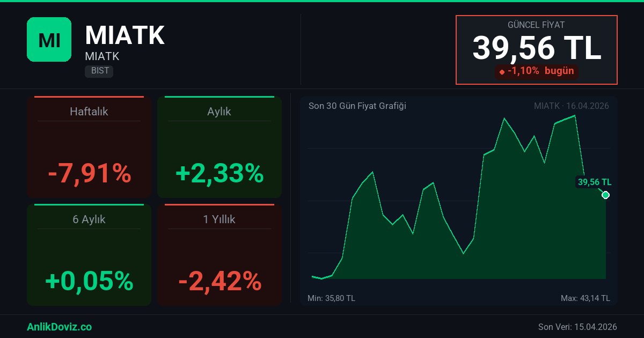This screenshot has width=644, height=338.
Task: Select the Haftalık card heading
Action: 89,112
